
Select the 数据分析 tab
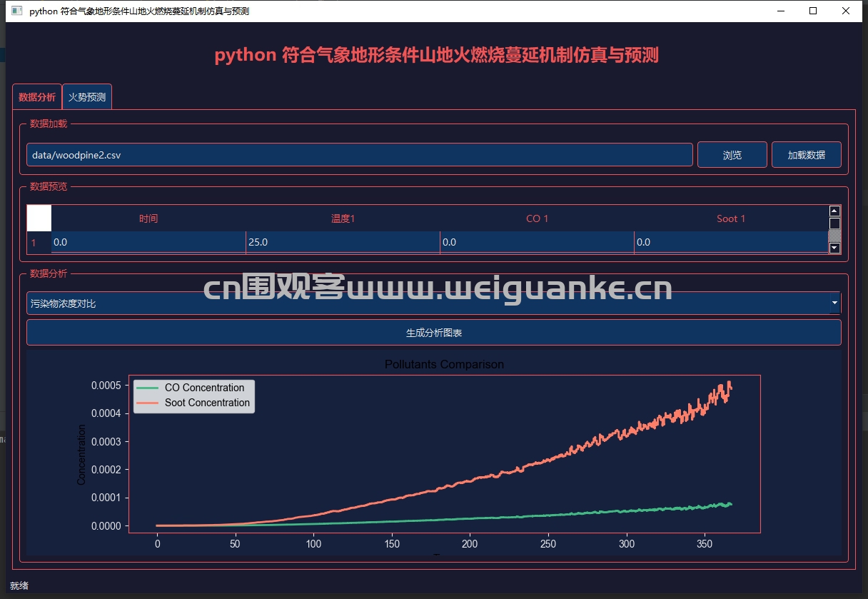(x=37, y=97)
